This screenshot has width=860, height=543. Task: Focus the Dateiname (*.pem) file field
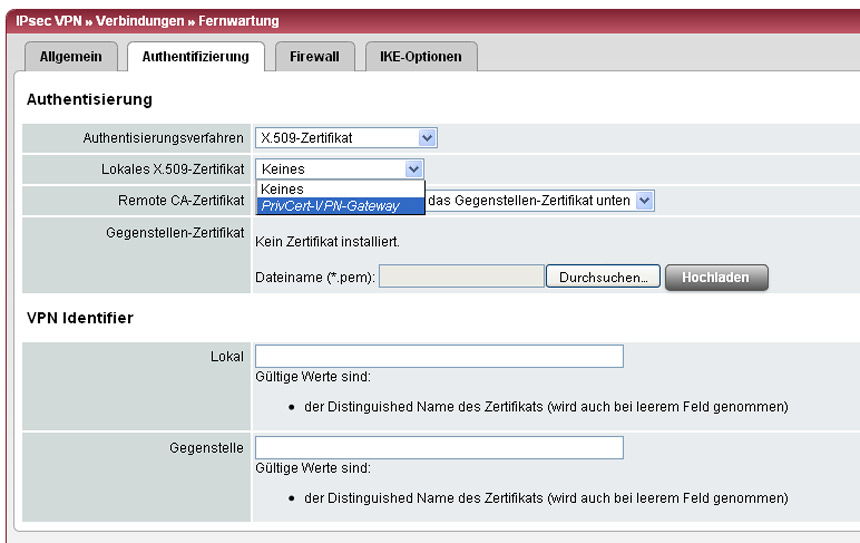(x=461, y=277)
